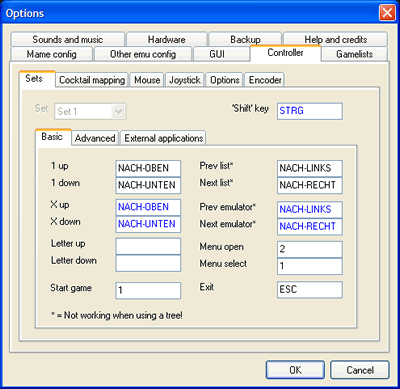Click the X up key field
Image resolution: width=400 pixels, height=389 pixels.
(x=148, y=207)
